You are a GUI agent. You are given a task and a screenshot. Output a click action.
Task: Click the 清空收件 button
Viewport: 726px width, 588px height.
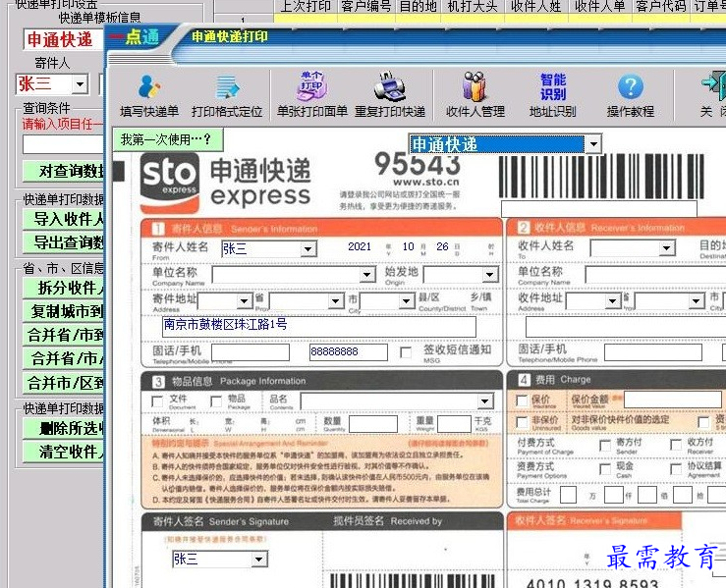[63, 452]
